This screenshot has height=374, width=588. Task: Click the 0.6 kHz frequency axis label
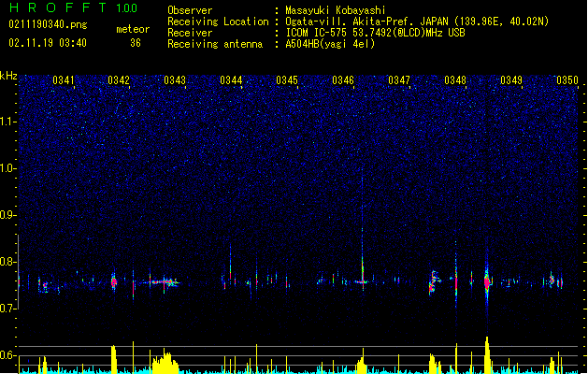coord(8,355)
